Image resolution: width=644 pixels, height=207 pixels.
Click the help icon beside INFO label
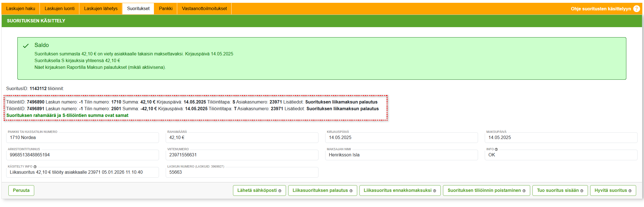tap(496, 149)
